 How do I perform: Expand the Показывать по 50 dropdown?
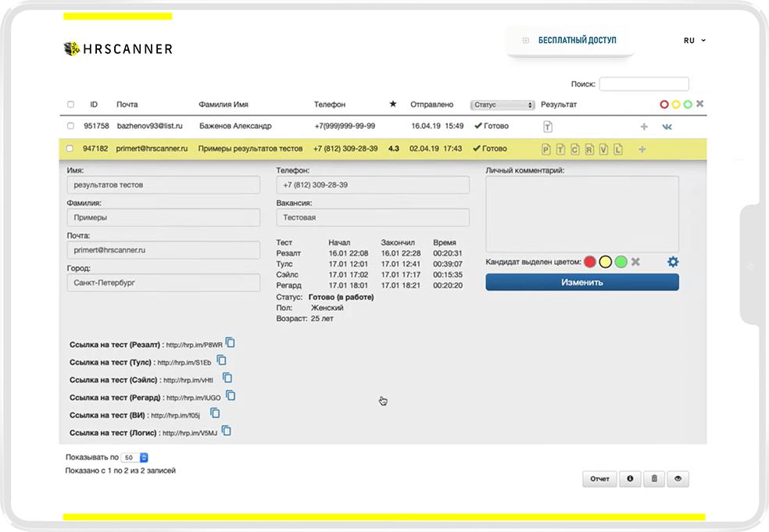[x=135, y=458]
